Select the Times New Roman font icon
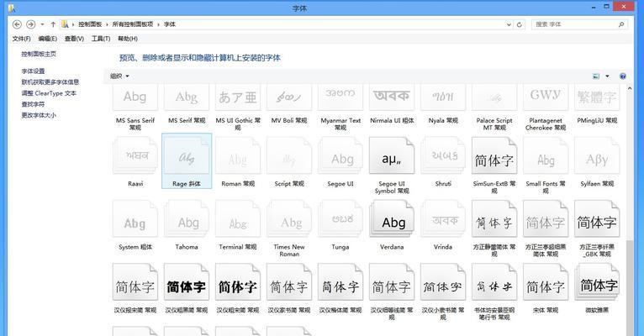Image resolution: width=644 pixels, height=336 pixels. click(289, 219)
